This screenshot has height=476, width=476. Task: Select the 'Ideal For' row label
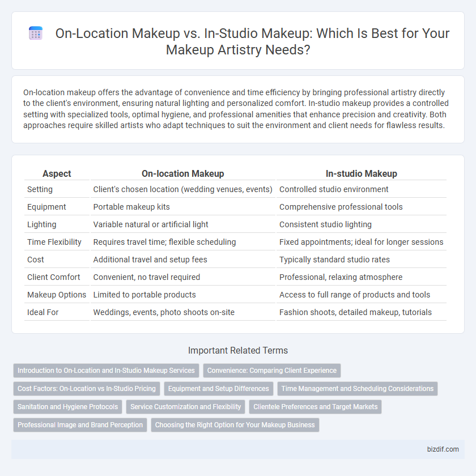coord(43,312)
